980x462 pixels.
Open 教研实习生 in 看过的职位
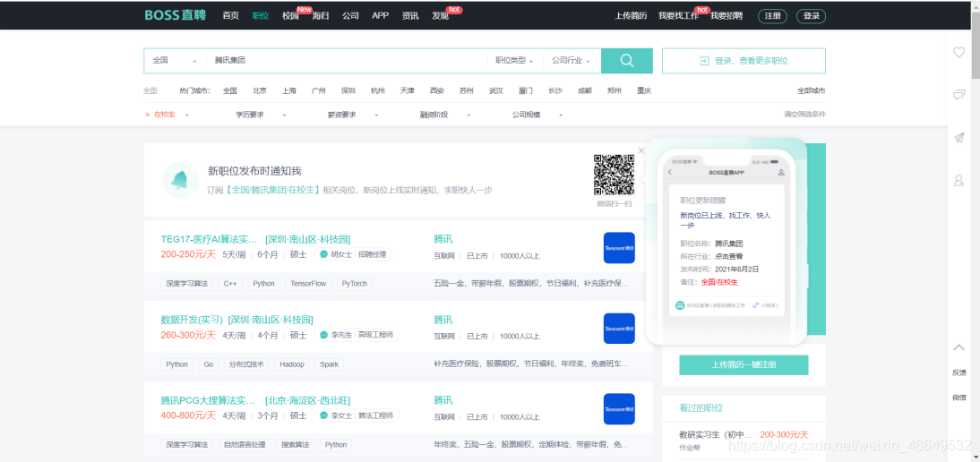click(x=717, y=435)
